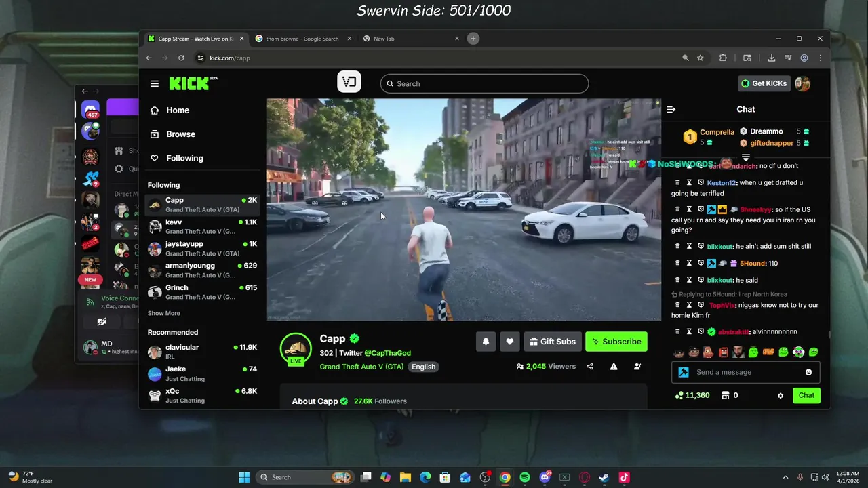Timeout blixkout's 'he said' message hourglass
Screen dimensions: 868x488
(x=689, y=280)
